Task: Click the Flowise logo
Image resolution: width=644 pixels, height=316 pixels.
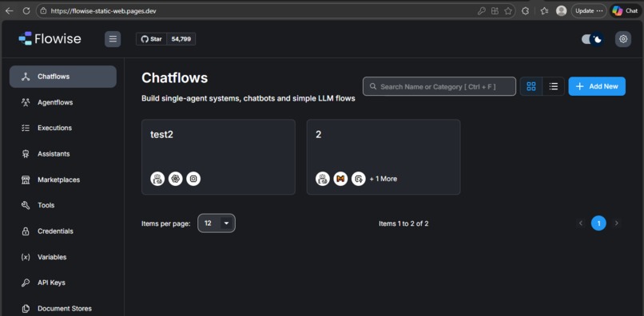Action: [x=50, y=38]
